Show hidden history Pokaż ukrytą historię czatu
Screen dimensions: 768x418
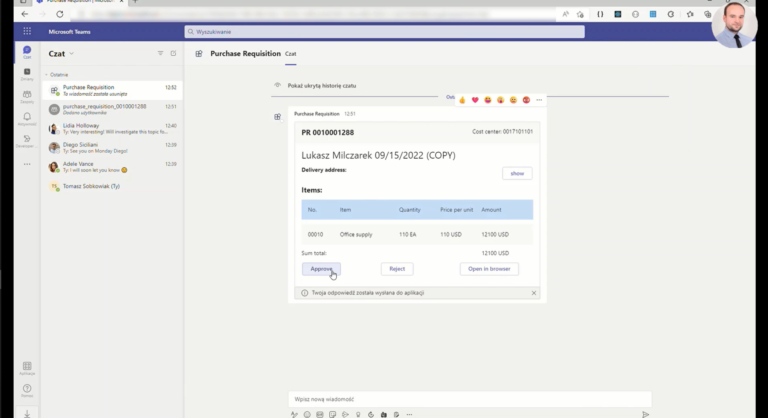coord(322,85)
